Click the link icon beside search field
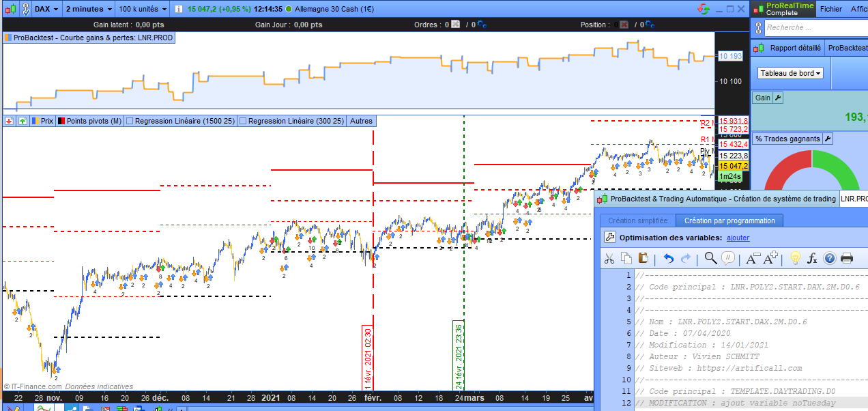The width and height of the screenshot is (868, 411). pyautogui.click(x=758, y=27)
